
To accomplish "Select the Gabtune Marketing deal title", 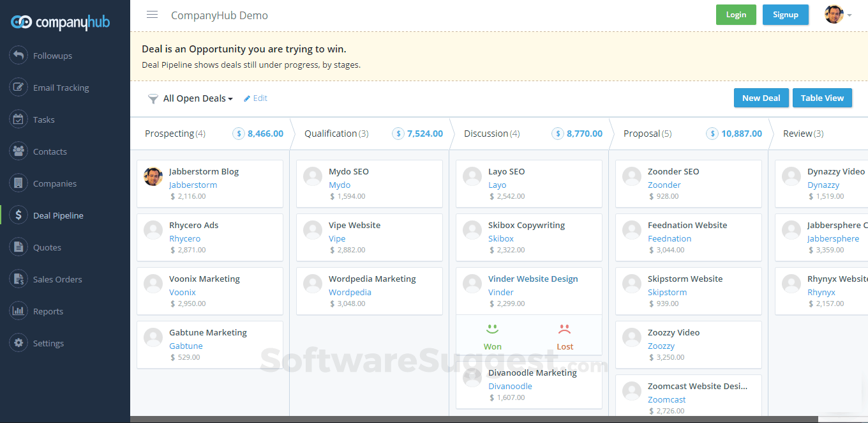I will pos(208,332).
